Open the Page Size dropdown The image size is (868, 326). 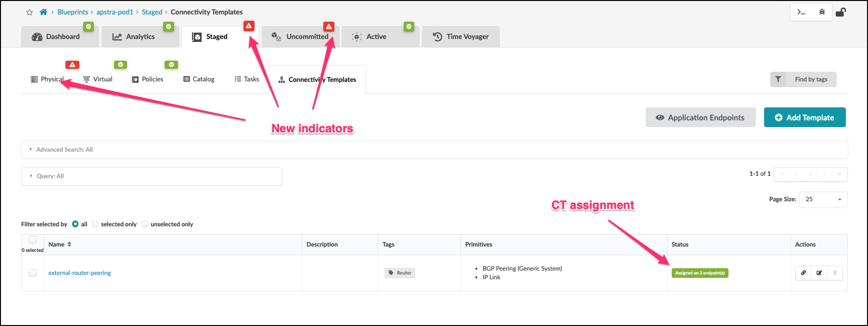click(x=823, y=199)
